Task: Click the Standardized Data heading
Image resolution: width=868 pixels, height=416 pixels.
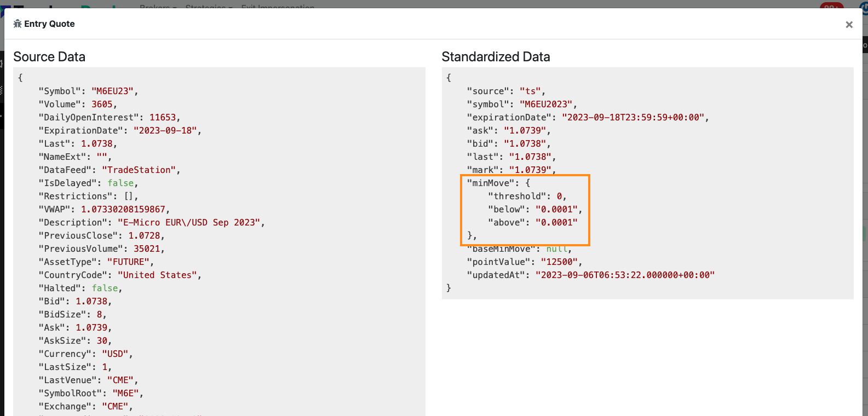Action: (x=496, y=57)
